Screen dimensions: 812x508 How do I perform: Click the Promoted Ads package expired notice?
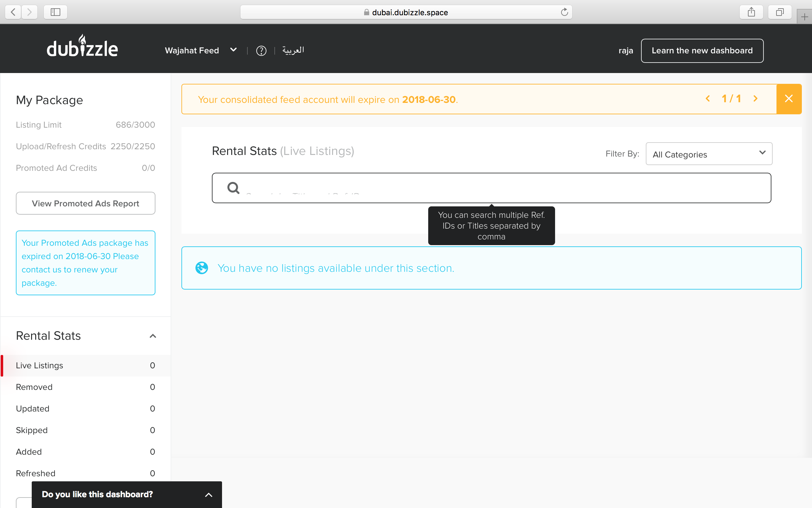(86, 263)
